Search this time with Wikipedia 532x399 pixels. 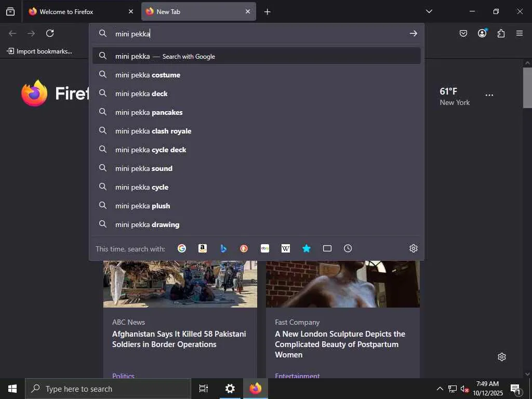(286, 248)
